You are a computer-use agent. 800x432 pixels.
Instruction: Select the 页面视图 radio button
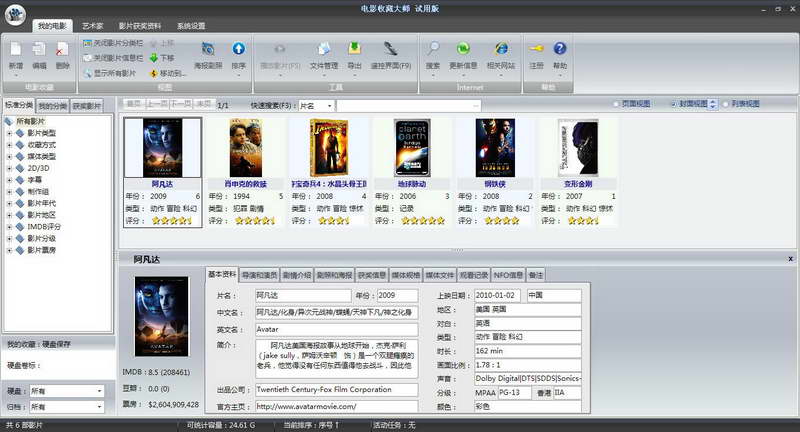(617, 104)
